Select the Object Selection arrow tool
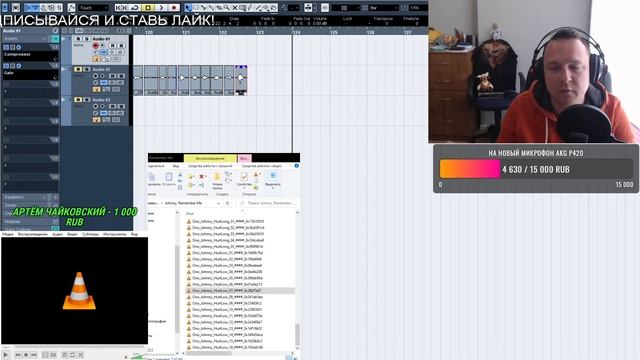Image resolution: width=640 pixels, height=360 pixels. [188, 7]
